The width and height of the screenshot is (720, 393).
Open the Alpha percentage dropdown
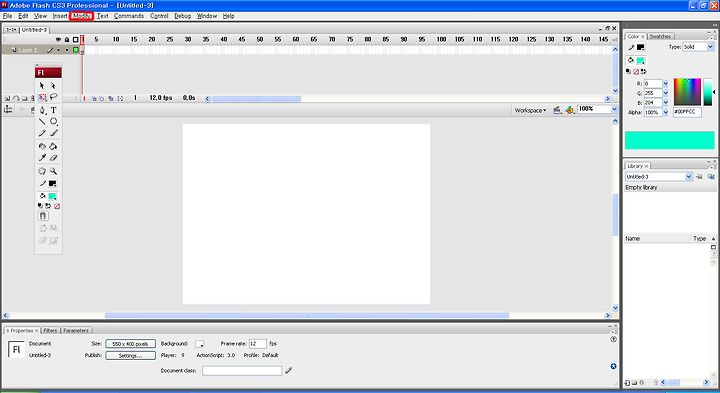click(x=665, y=112)
